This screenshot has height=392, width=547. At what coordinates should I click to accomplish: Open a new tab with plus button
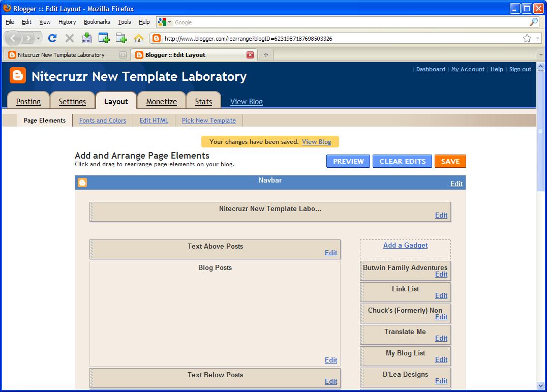(266, 55)
